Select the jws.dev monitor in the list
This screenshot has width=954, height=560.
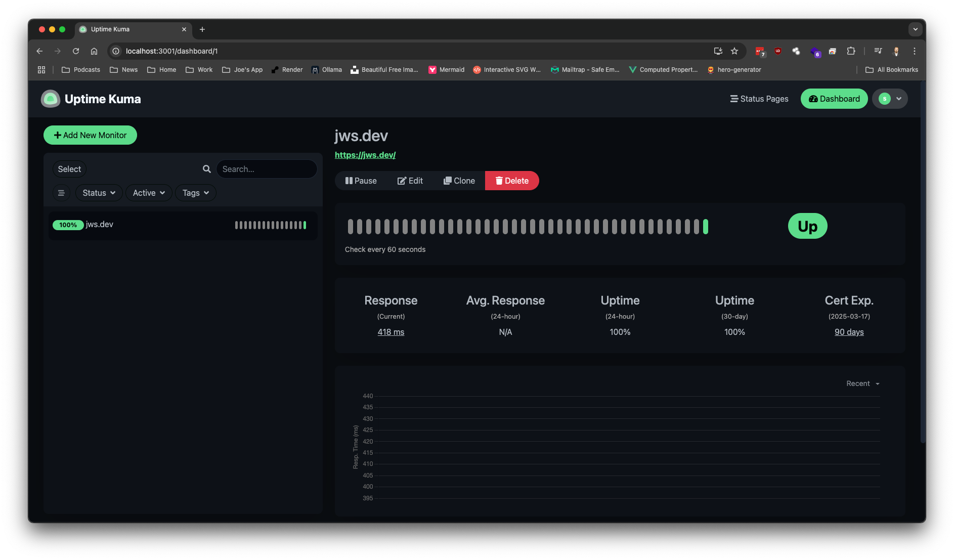click(x=183, y=225)
